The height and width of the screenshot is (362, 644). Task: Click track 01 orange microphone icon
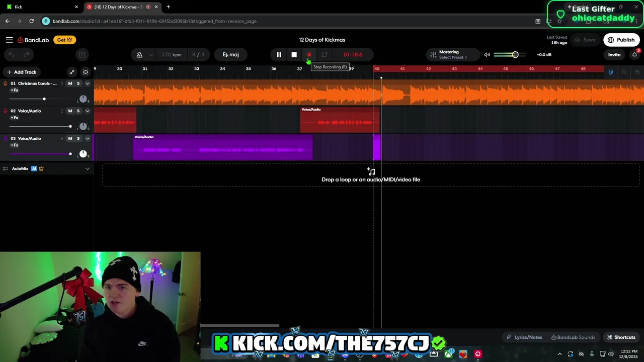(x=6, y=83)
